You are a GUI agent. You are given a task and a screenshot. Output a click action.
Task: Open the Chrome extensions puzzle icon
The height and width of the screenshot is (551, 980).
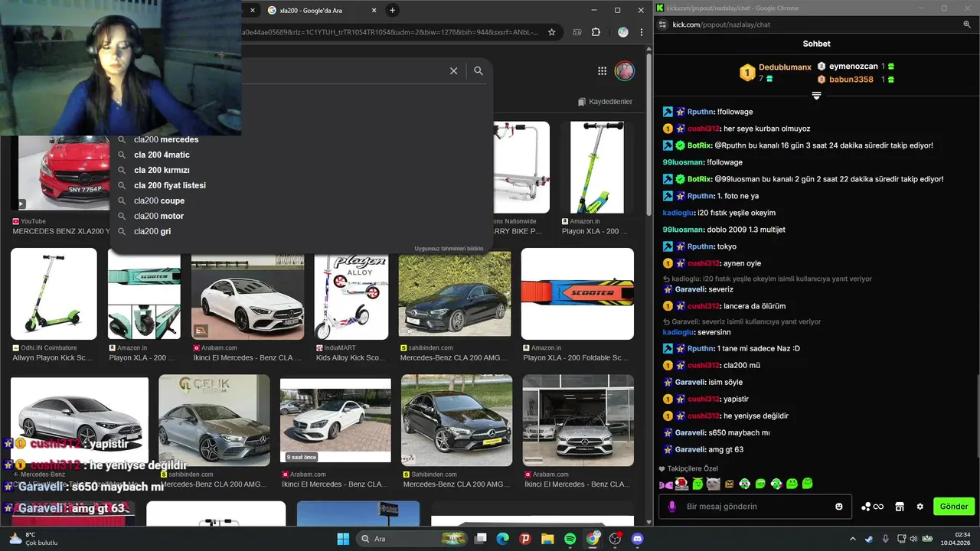coord(596,32)
